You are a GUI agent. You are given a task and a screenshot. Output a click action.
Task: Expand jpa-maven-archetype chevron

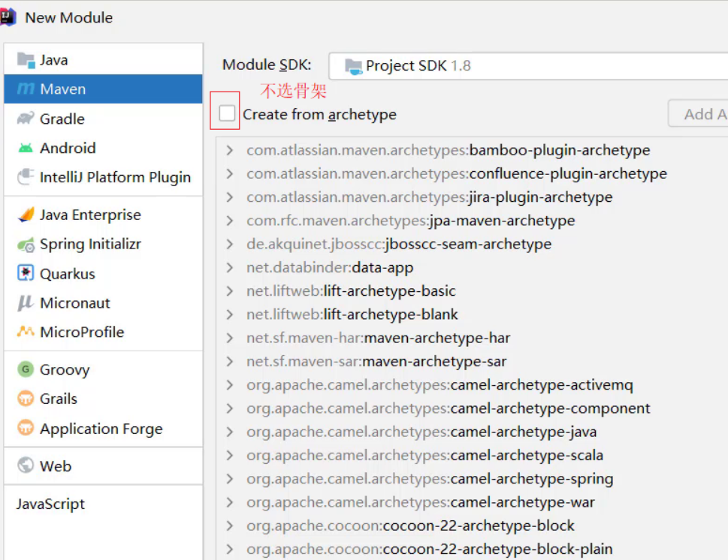229,221
